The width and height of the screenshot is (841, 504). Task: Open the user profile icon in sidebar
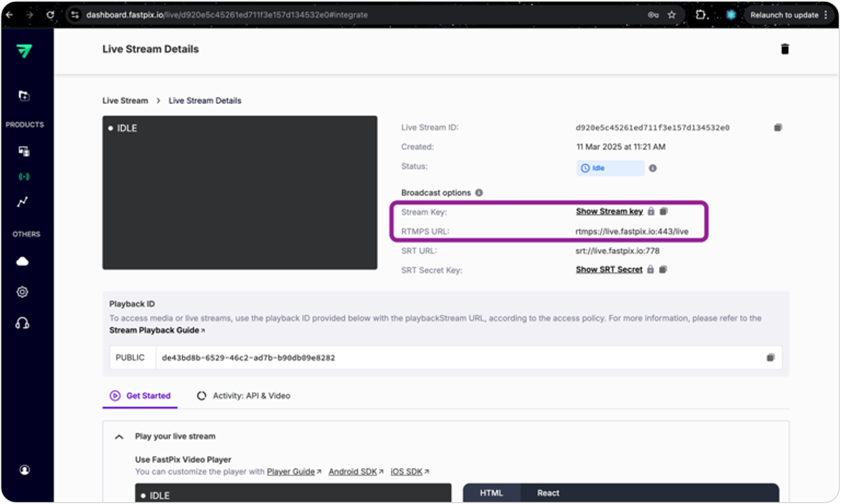click(x=24, y=470)
